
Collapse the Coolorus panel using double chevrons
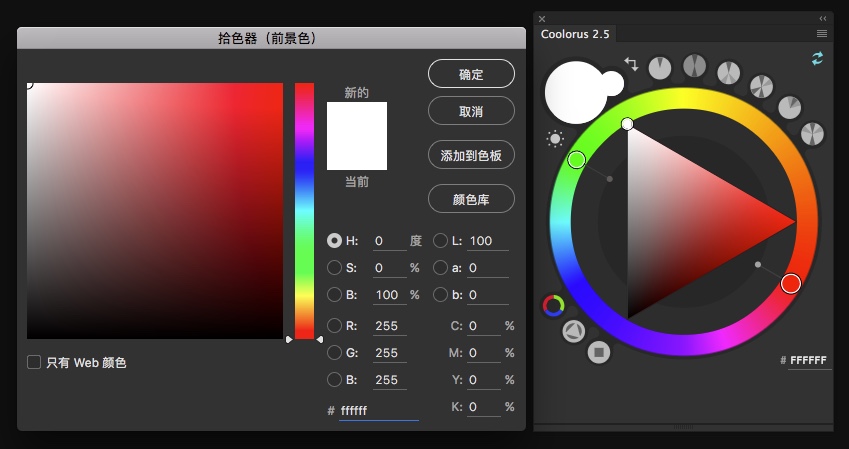click(x=823, y=18)
